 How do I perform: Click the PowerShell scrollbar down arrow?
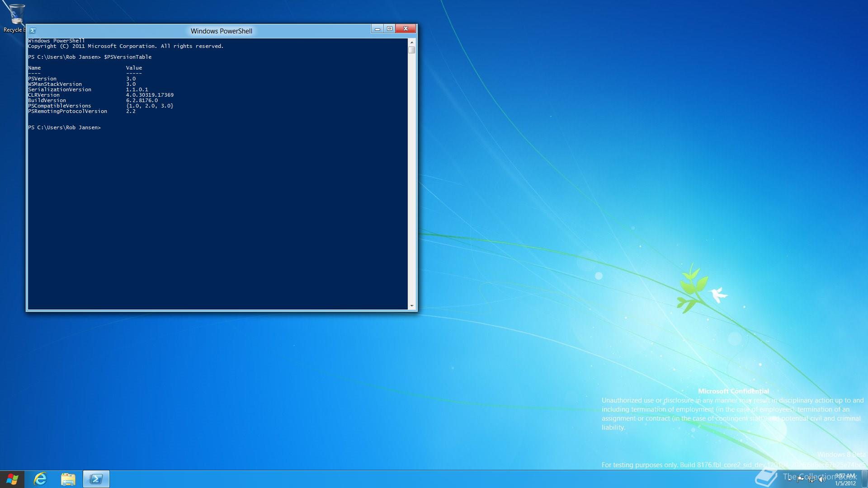click(x=411, y=306)
